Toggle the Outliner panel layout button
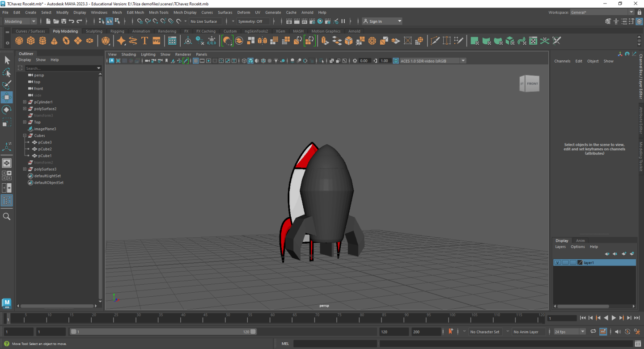The height and width of the screenshot is (349, 644). 7,201
